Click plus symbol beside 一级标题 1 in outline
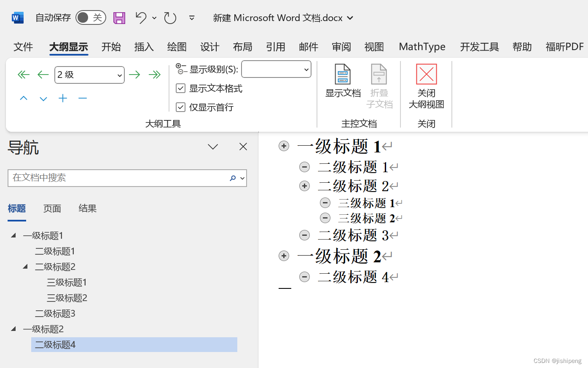This screenshot has width=588, height=368. pos(284,146)
